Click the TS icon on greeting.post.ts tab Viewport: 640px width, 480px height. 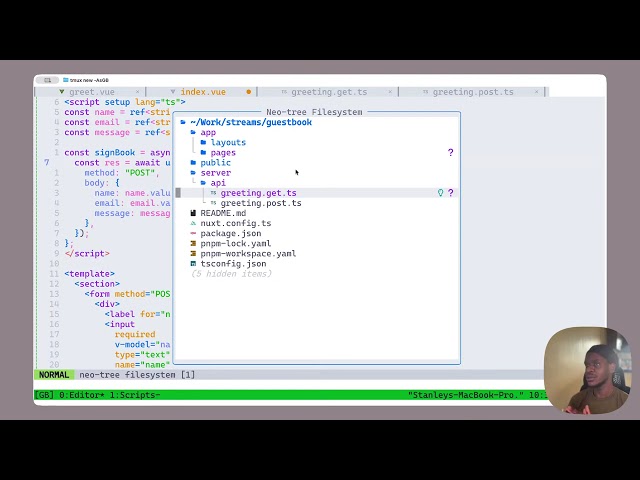point(425,92)
